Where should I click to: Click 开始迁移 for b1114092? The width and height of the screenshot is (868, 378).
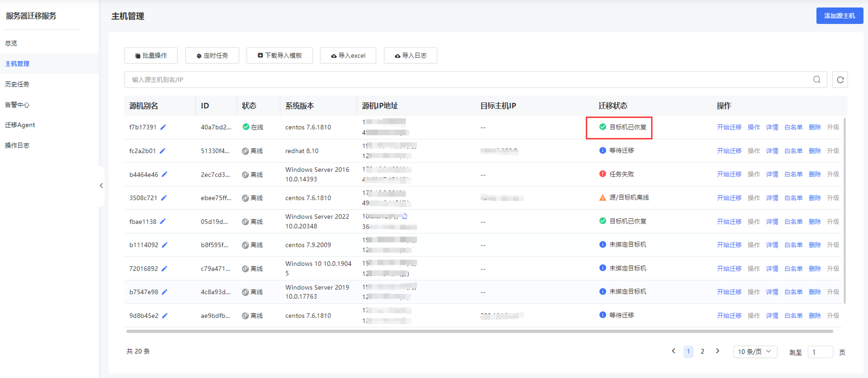[729, 245]
